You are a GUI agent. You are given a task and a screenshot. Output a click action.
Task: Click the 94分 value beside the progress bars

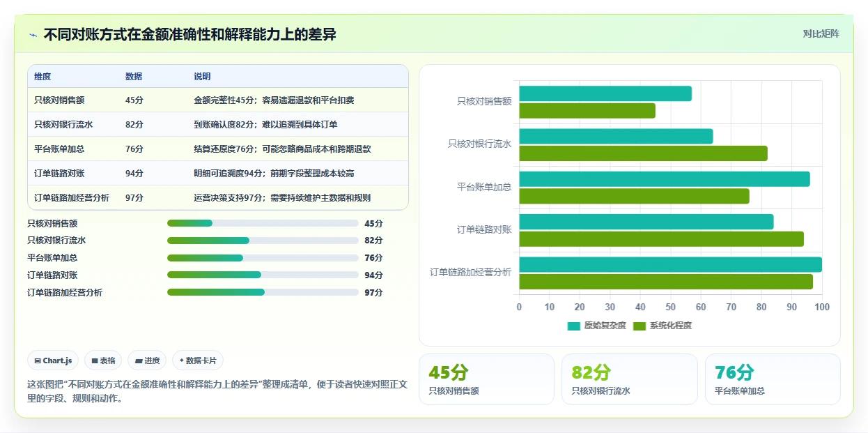click(x=374, y=275)
